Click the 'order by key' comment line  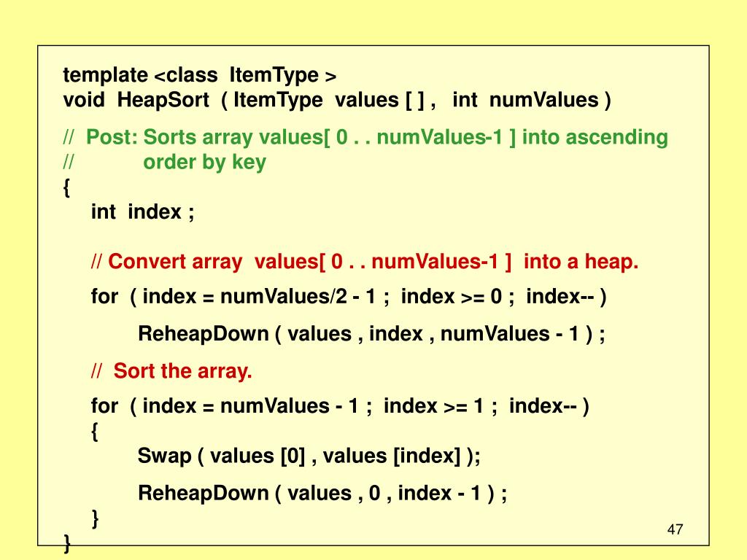point(164,163)
